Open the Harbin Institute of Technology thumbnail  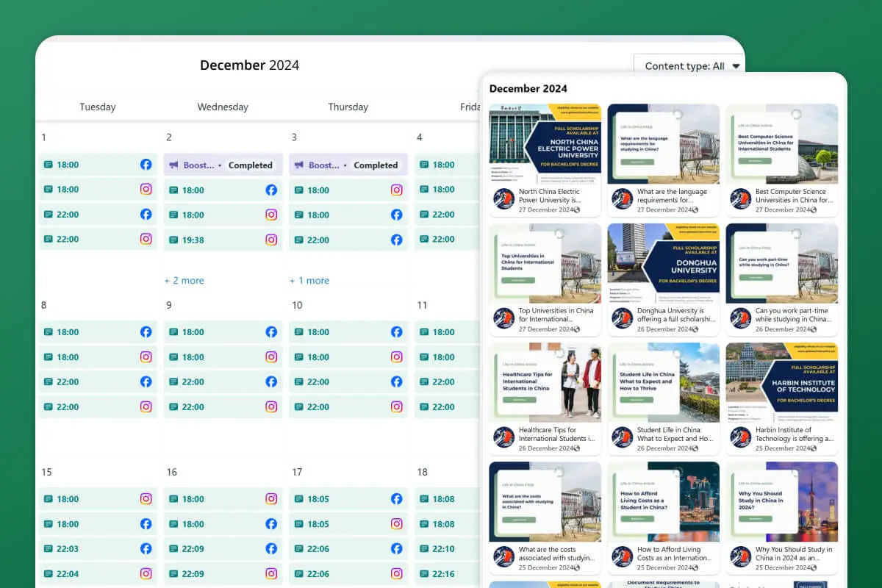click(x=782, y=382)
